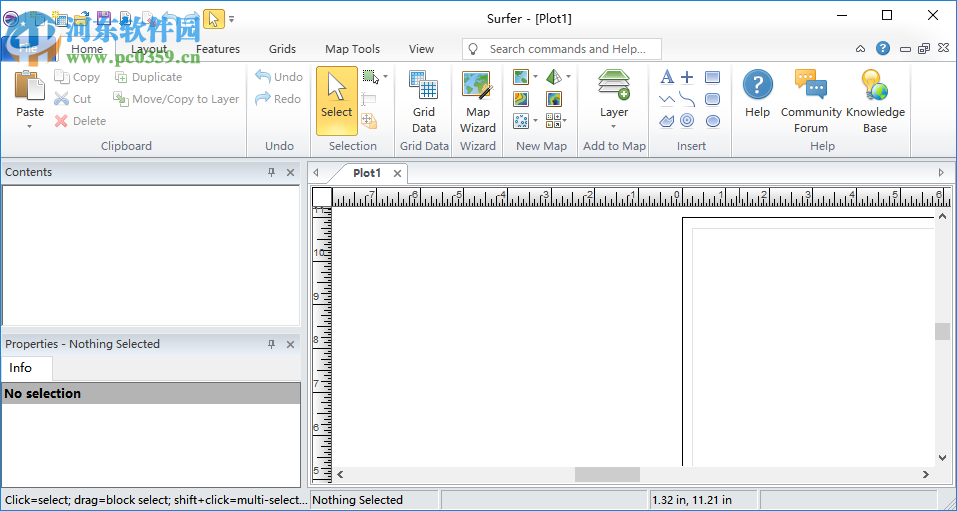Image resolution: width=957 pixels, height=511 pixels.
Task: Toggle auto-hide on Properties panel
Action: click(x=271, y=344)
